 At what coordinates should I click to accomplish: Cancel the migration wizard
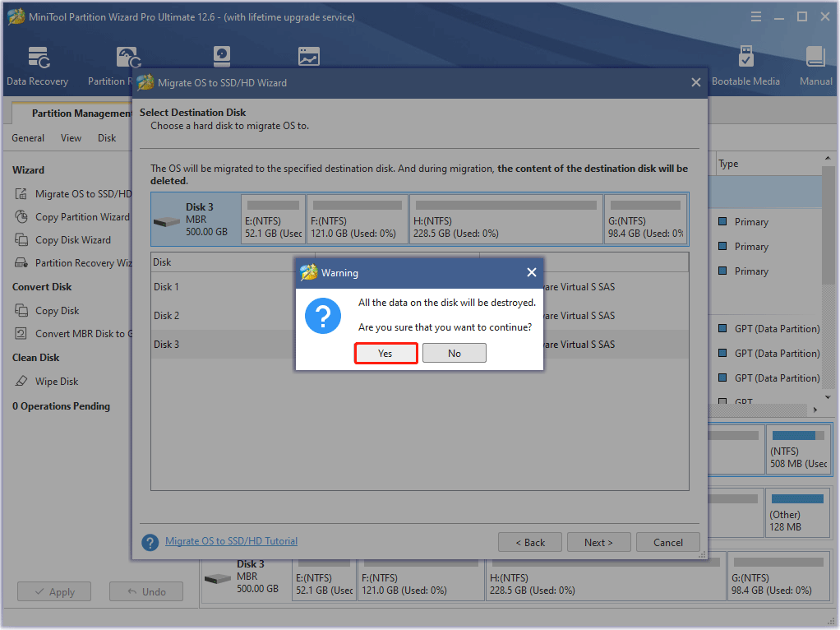click(668, 542)
